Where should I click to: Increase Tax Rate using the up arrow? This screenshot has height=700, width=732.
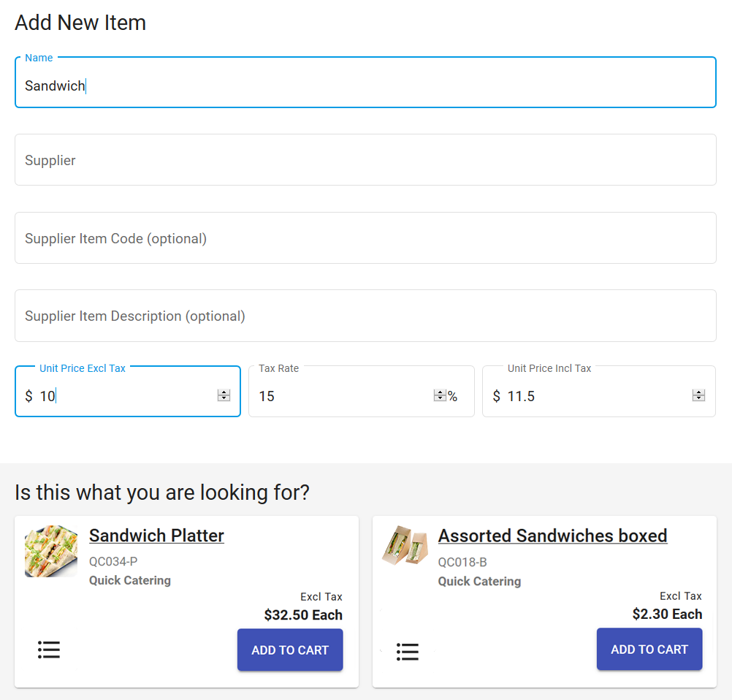click(440, 392)
